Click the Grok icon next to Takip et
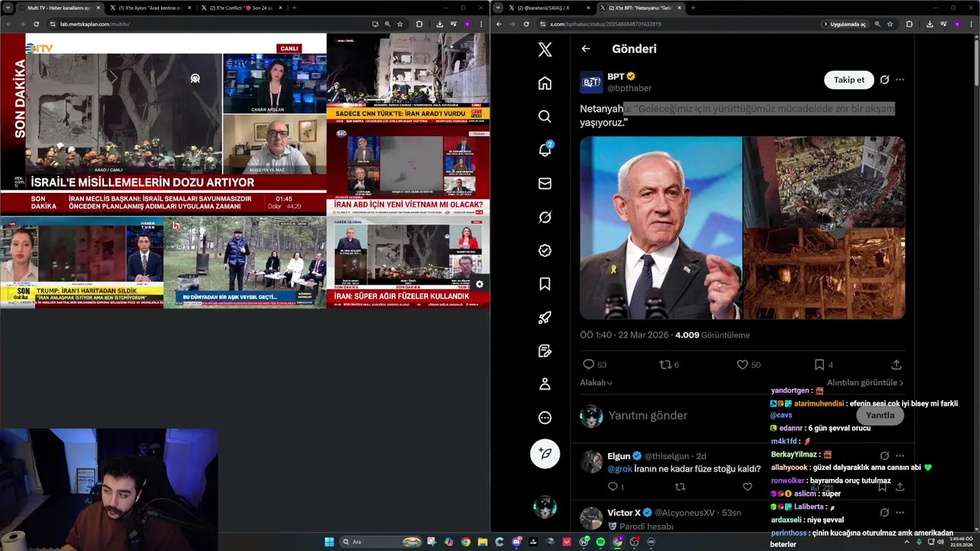Viewport: 980px width, 551px height. (x=884, y=80)
